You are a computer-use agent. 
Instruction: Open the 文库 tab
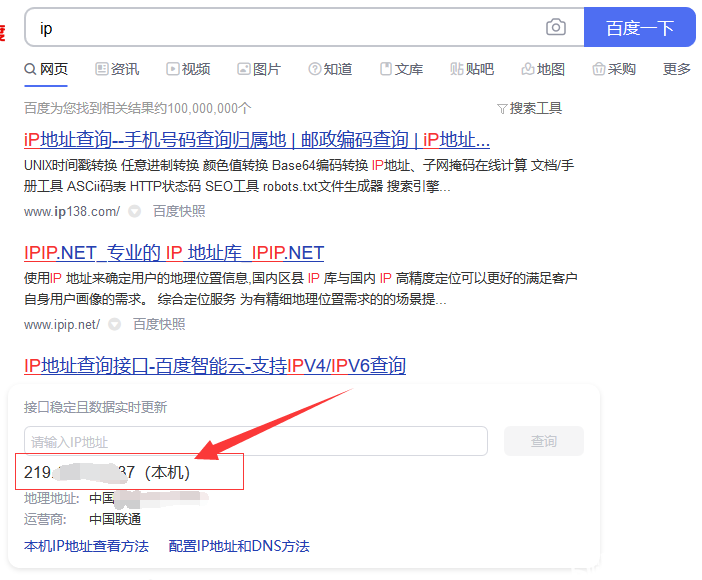[x=402, y=69]
